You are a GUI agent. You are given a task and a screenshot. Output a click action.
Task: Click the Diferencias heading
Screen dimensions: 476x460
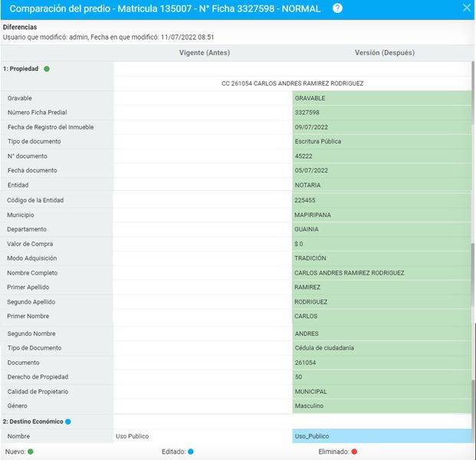tap(20, 27)
